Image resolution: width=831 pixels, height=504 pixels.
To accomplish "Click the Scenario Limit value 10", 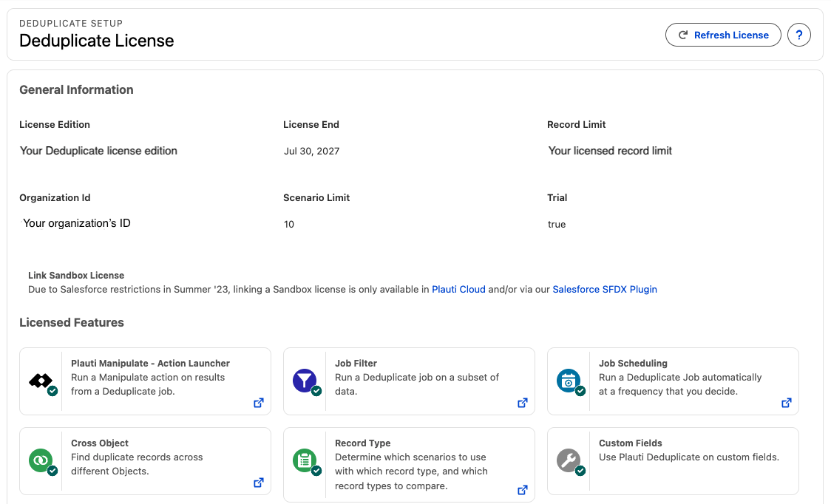I will point(289,224).
